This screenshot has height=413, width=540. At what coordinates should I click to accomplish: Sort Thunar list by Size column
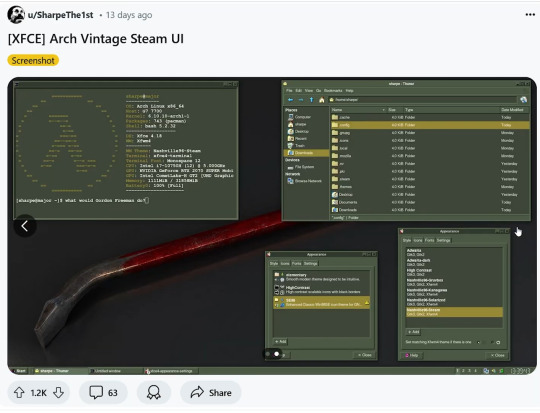(392, 110)
